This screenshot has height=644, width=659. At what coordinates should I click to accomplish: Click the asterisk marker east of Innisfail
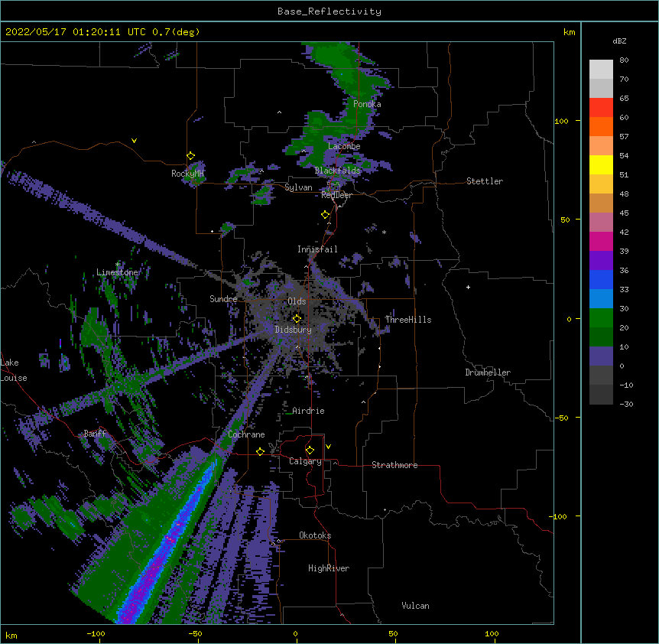384,233
